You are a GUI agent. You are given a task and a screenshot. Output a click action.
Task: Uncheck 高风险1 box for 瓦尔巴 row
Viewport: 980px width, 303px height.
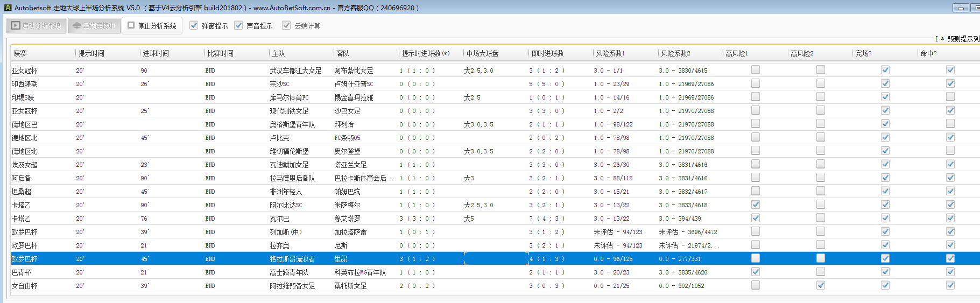pyautogui.click(x=756, y=218)
